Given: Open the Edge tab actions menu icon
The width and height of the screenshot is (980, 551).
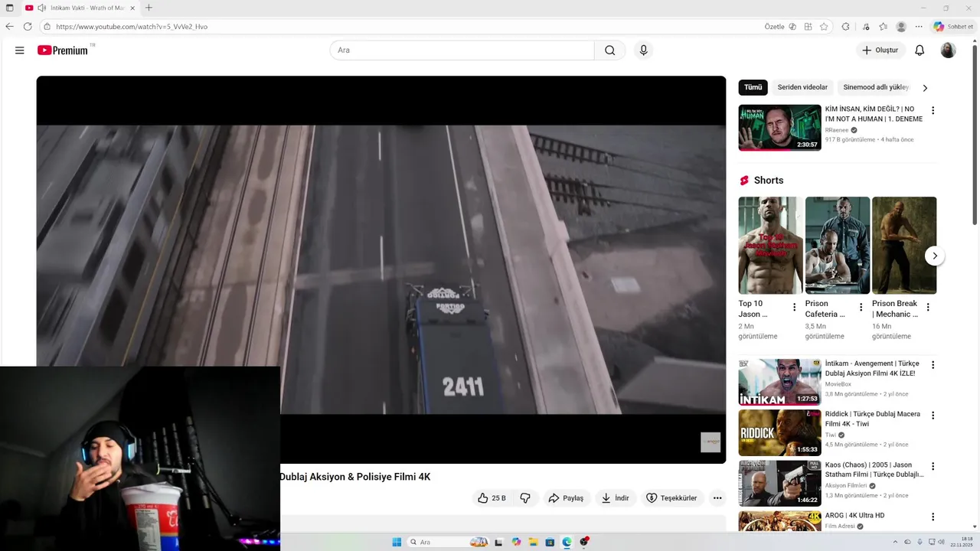Looking at the screenshot, I should pos(9,8).
